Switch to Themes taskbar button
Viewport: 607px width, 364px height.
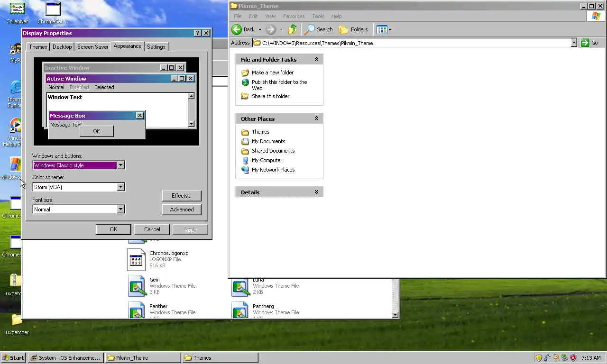pyautogui.click(x=220, y=358)
